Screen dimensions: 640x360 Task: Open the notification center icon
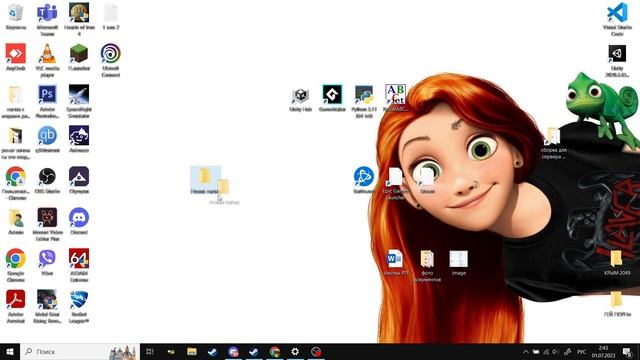pyautogui.click(x=627, y=351)
